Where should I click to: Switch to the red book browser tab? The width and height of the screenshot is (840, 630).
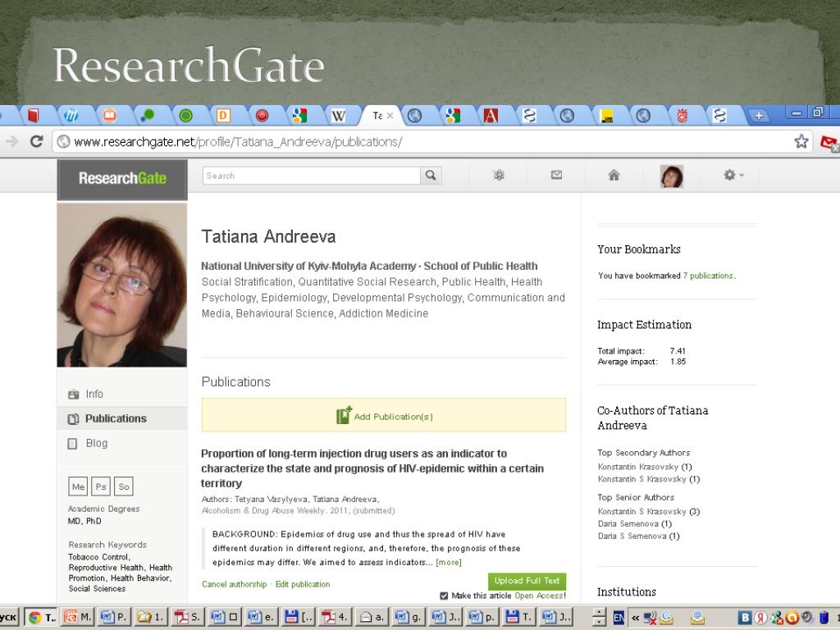pos(33,115)
